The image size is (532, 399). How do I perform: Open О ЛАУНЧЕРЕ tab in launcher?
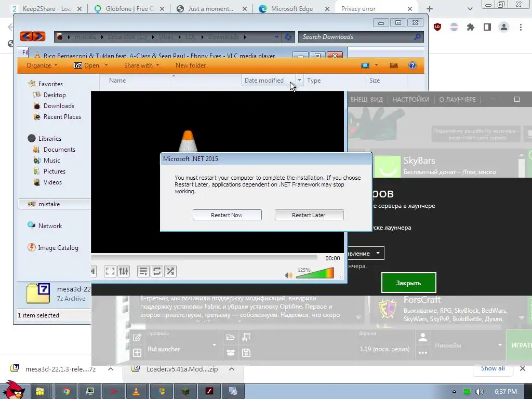[458, 99]
